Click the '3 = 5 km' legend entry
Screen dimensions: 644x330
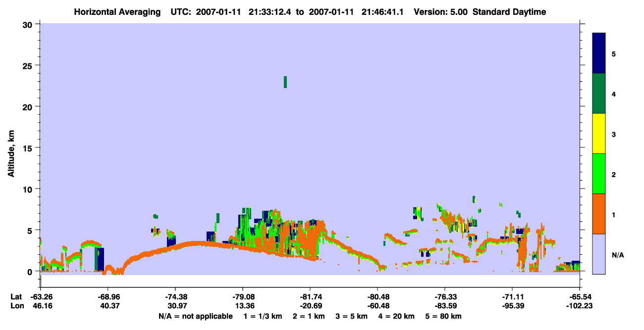352,316
